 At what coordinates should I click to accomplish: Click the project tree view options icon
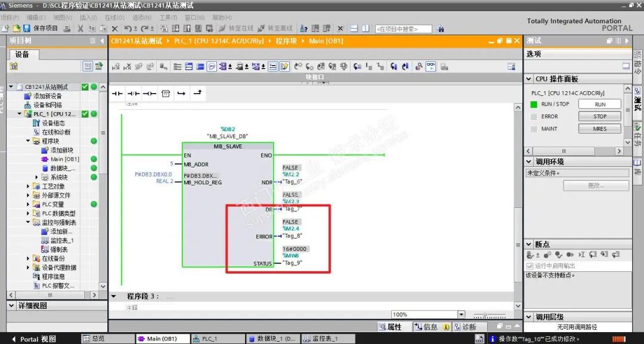[x=88, y=66]
